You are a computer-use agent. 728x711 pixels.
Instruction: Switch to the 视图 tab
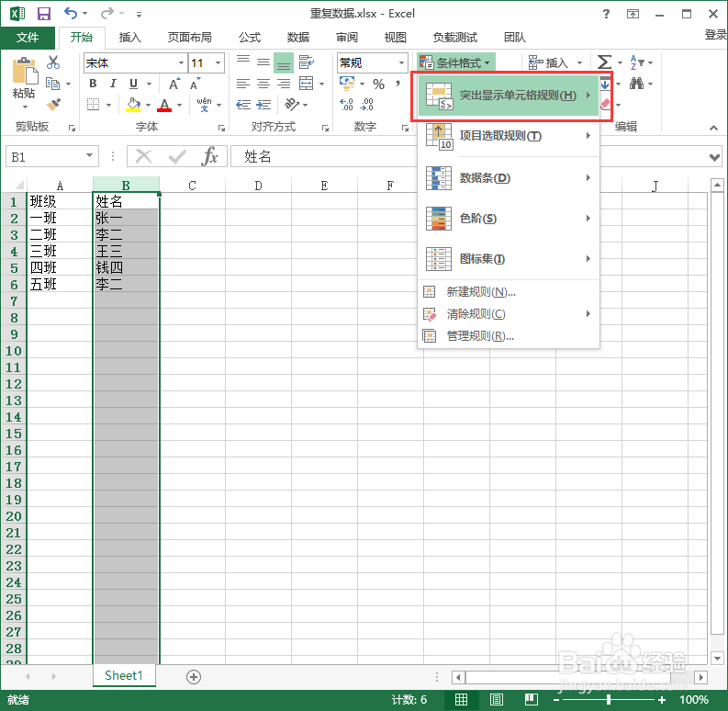click(x=395, y=37)
